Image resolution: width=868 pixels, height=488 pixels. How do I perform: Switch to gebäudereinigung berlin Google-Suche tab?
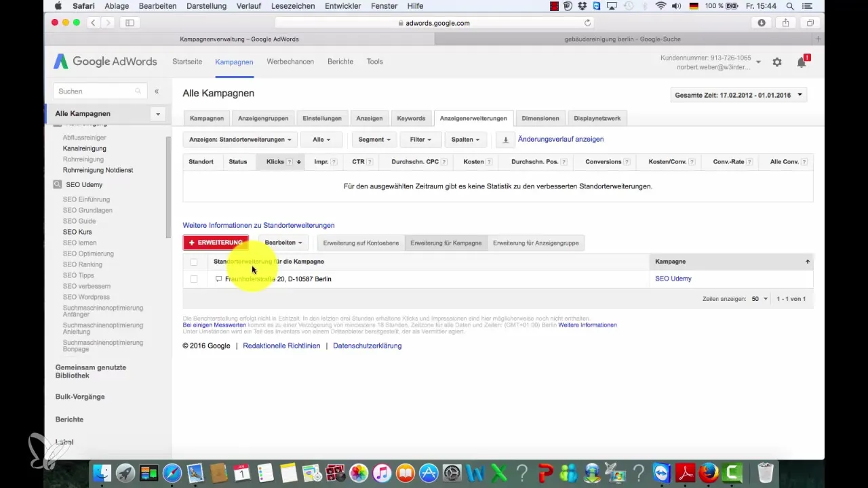623,39
